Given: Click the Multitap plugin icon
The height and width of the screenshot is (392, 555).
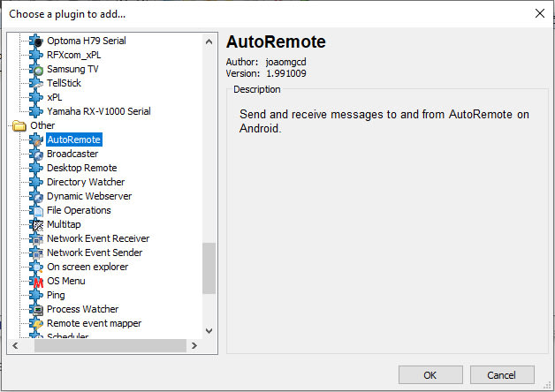Looking at the screenshot, I should point(36,224).
